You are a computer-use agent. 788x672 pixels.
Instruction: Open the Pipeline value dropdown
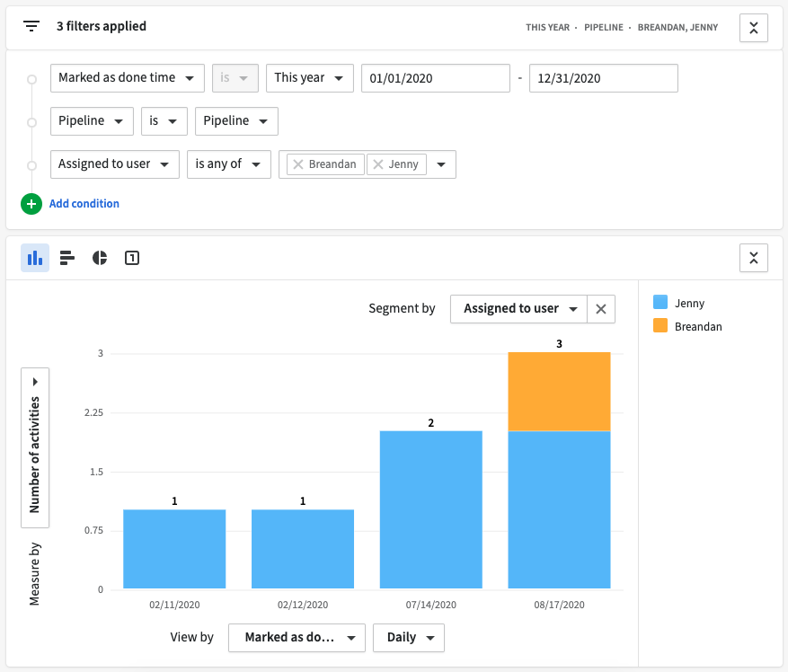point(236,121)
